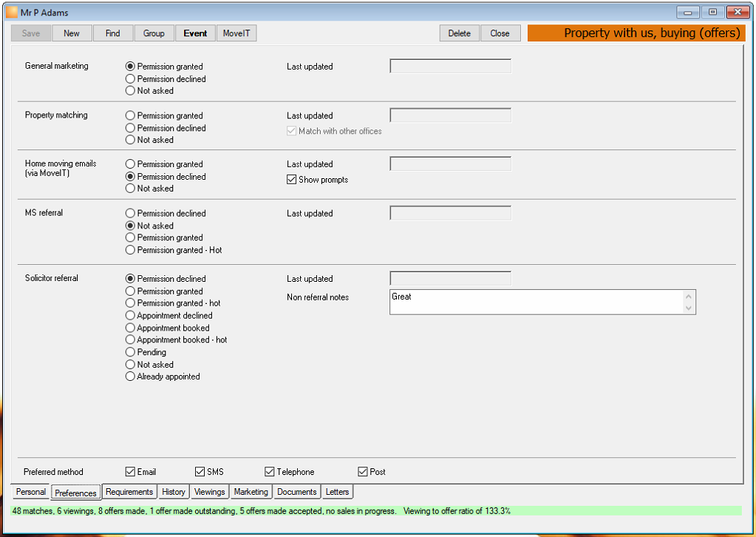Click the New button
The height and width of the screenshot is (537, 756).
coord(72,33)
